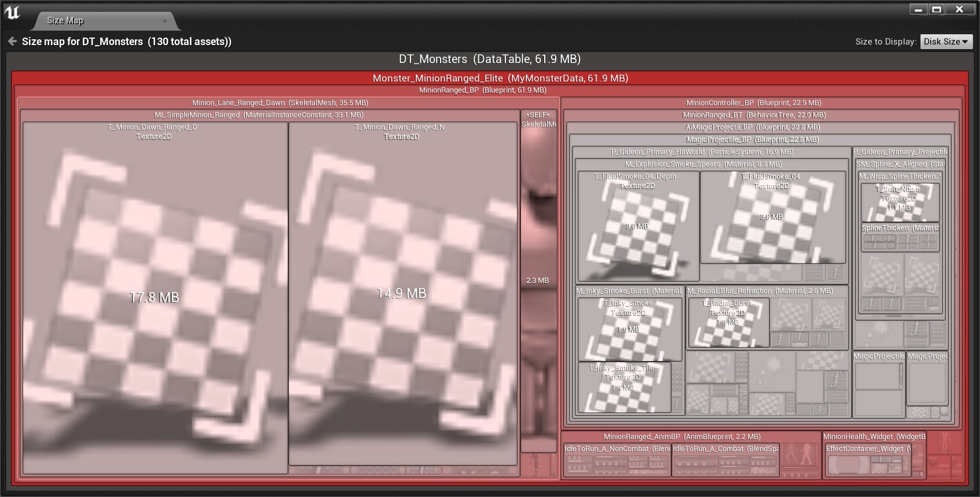This screenshot has width=980, height=497.
Task: Select the MinionRanged_BT BehaviorTree node
Action: [x=754, y=115]
